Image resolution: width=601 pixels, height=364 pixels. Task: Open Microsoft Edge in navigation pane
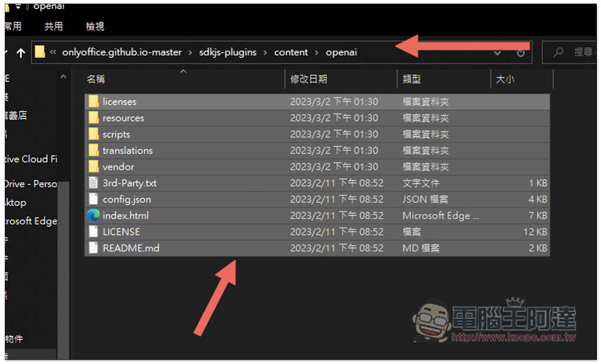(x=31, y=221)
